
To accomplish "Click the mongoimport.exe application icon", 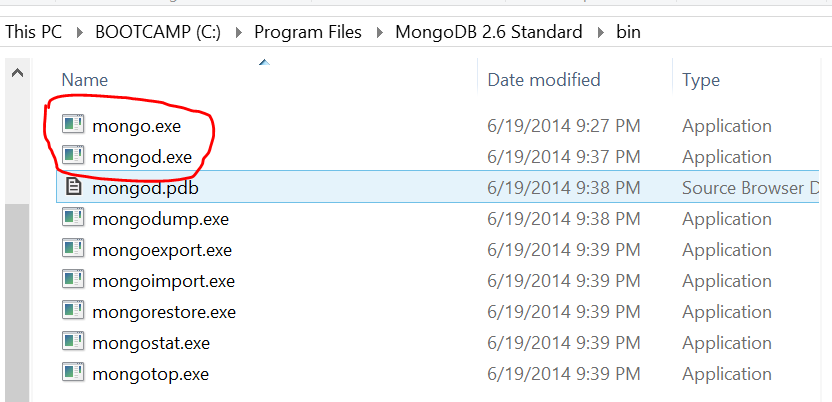I will coord(72,280).
